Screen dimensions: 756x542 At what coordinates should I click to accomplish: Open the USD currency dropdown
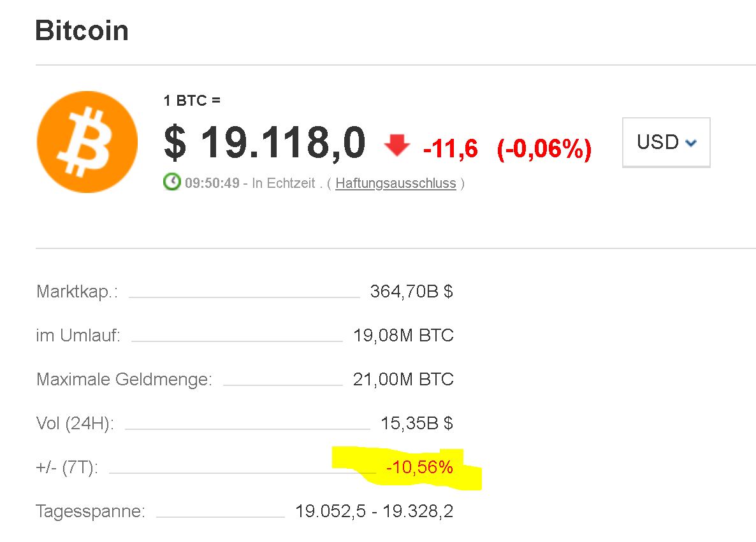(x=666, y=142)
